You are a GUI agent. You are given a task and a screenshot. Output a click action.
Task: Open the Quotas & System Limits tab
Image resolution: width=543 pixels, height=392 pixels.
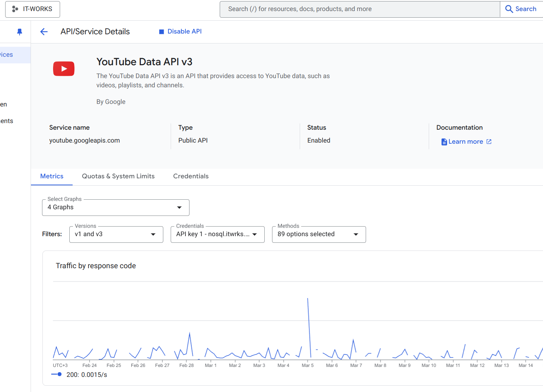[118, 176]
